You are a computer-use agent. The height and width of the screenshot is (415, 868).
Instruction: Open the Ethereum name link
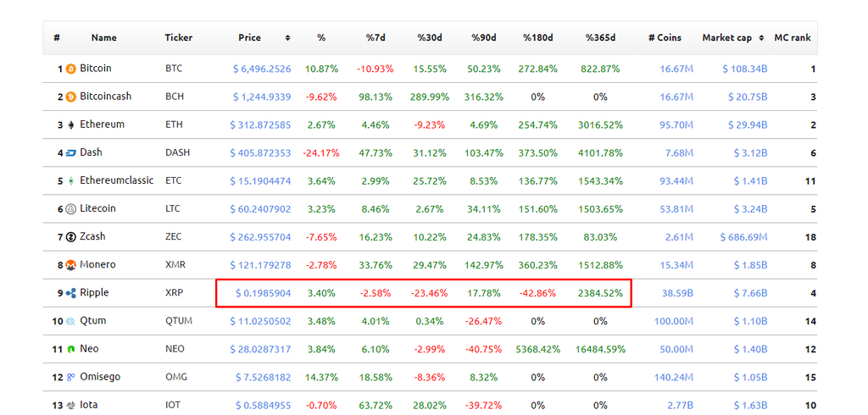(x=102, y=125)
